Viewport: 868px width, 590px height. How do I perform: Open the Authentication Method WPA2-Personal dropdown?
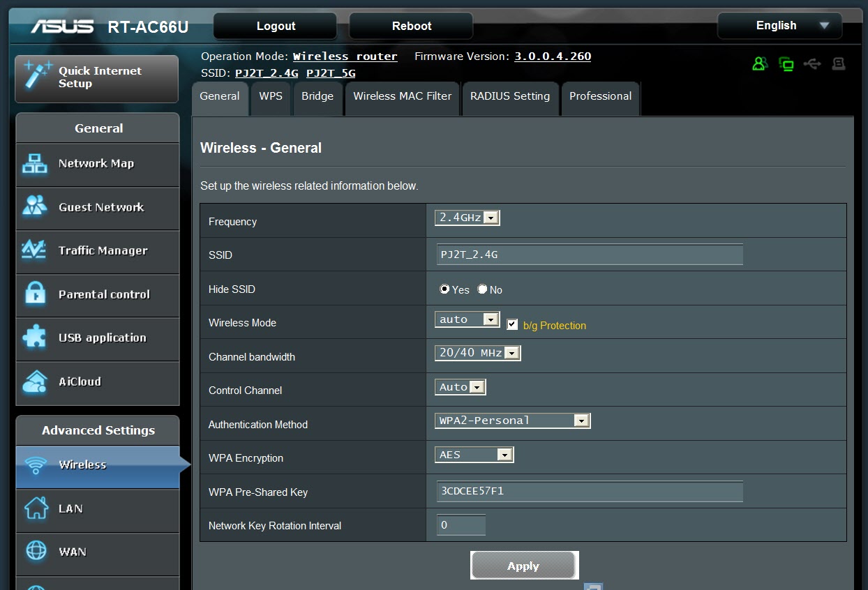tap(512, 421)
